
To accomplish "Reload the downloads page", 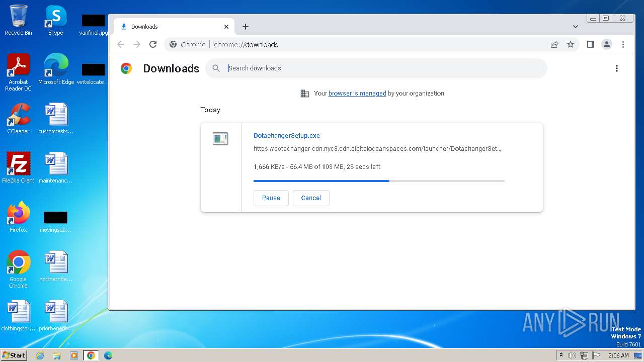I will coord(153,44).
